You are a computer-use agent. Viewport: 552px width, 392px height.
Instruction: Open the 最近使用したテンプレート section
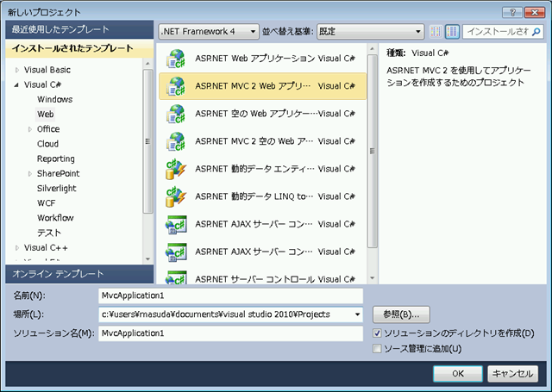[78, 29]
